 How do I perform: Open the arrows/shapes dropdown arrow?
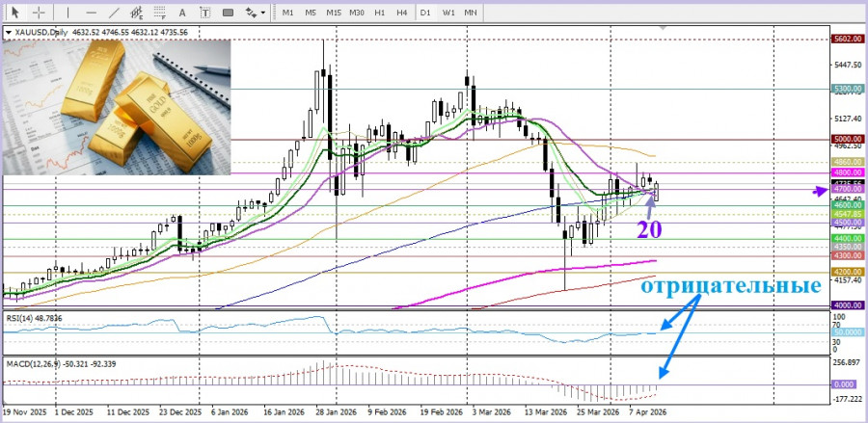click(x=262, y=13)
